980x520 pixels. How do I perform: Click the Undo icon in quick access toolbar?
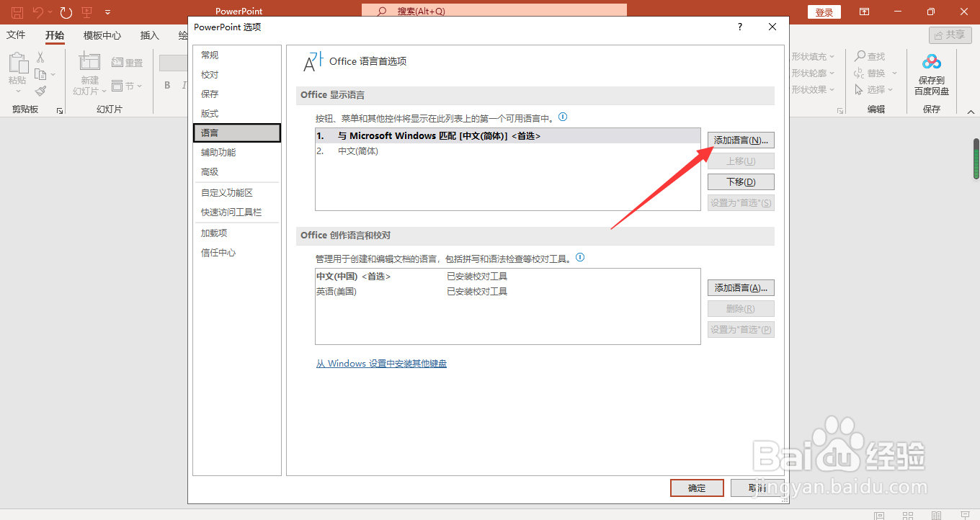(x=38, y=12)
